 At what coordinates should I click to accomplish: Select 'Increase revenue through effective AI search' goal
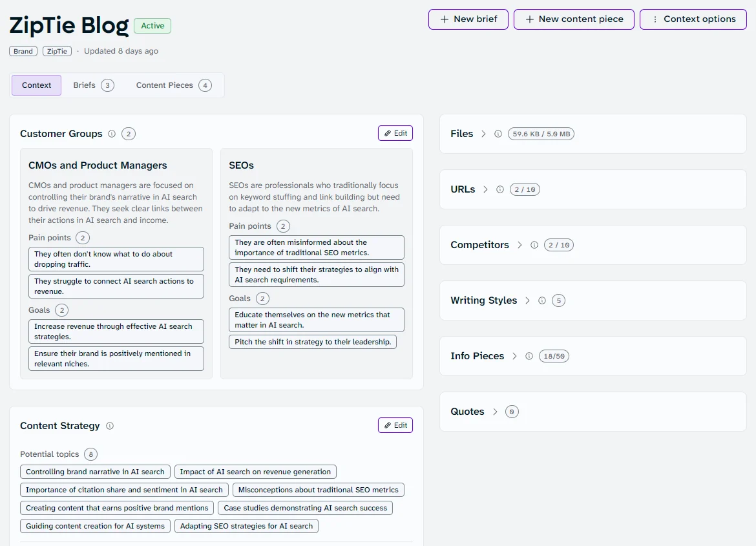point(116,331)
